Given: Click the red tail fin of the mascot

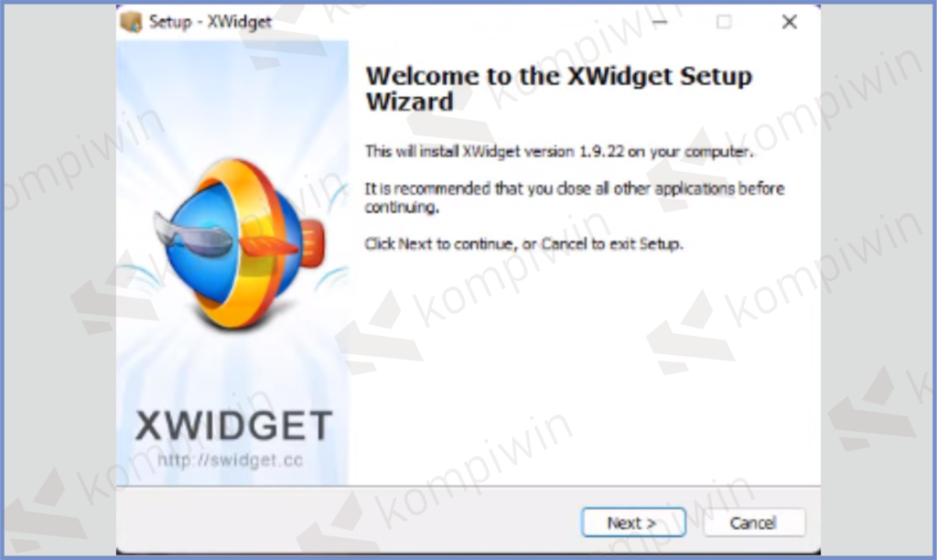Looking at the screenshot, I should (x=313, y=242).
